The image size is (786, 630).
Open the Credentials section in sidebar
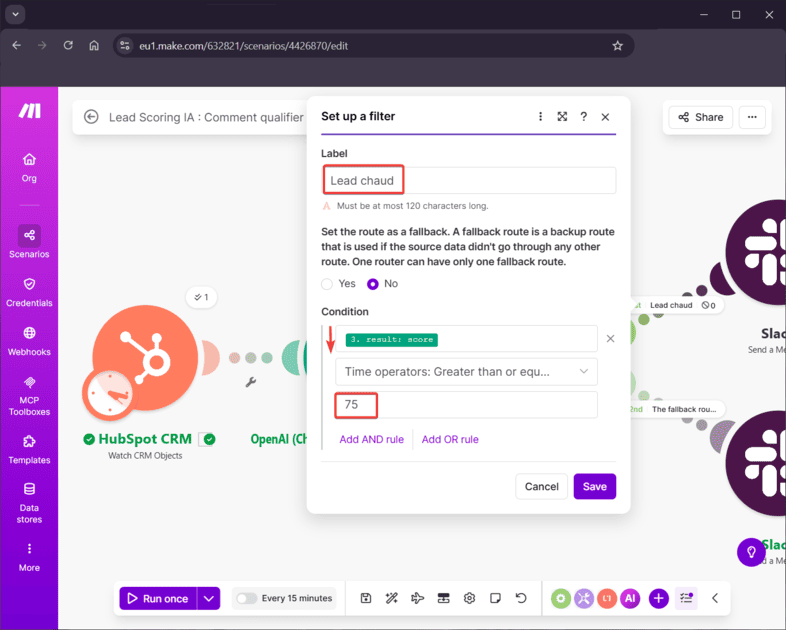click(29, 291)
